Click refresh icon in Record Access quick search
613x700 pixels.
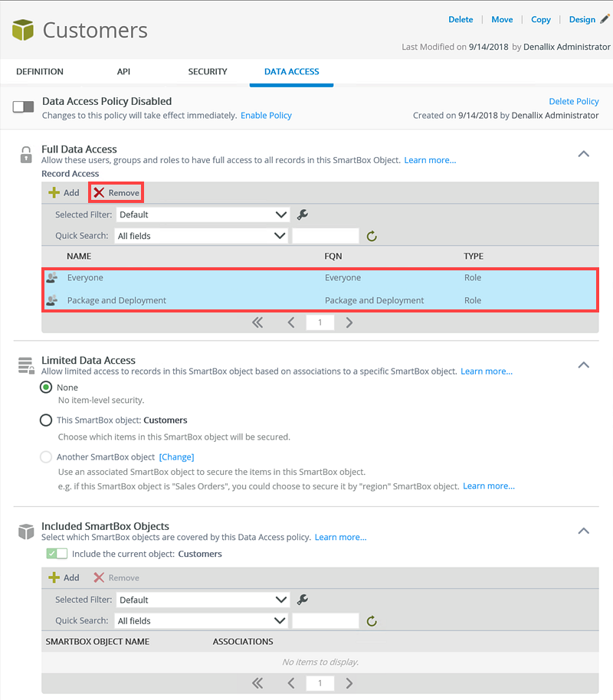pos(372,236)
